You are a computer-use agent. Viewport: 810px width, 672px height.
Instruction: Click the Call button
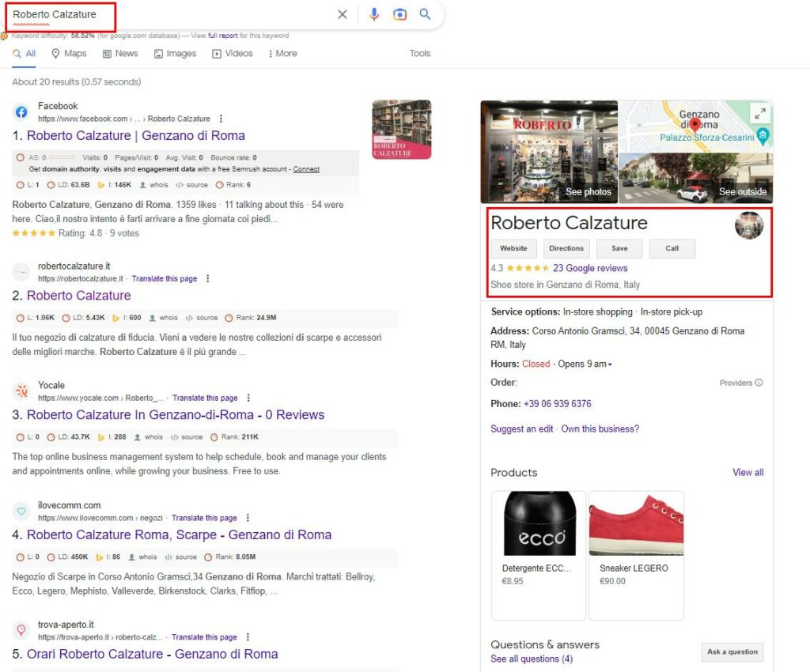pyautogui.click(x=672, y=248)
